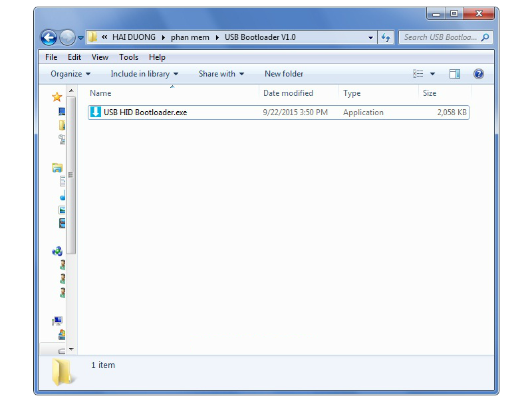
Task: Click the Libraries icon in sidebar
Action: tap(57, 167)
